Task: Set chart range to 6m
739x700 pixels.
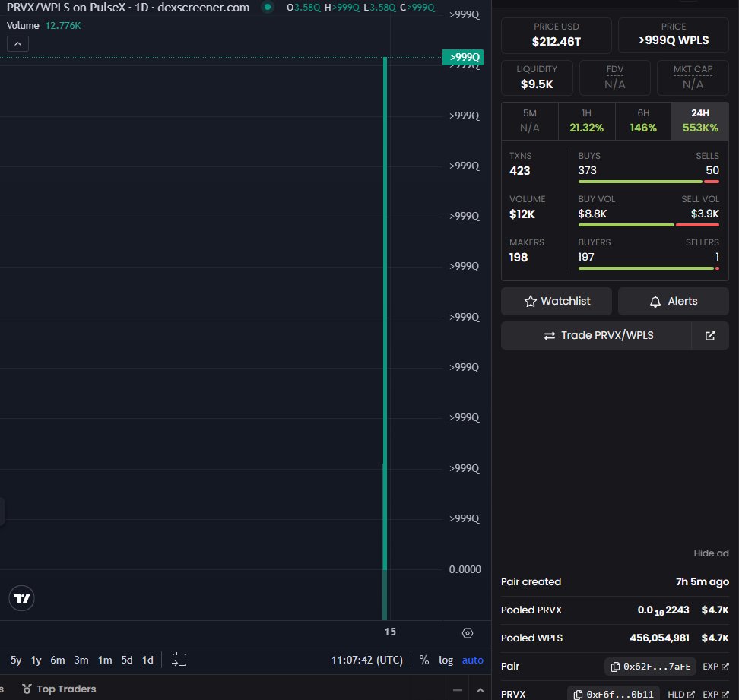Action: coord(58,660)
